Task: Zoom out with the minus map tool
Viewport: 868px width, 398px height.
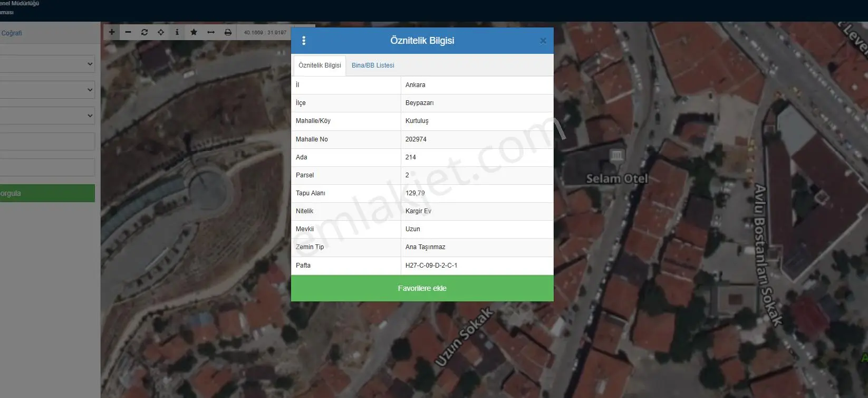Action: [128, 32]
